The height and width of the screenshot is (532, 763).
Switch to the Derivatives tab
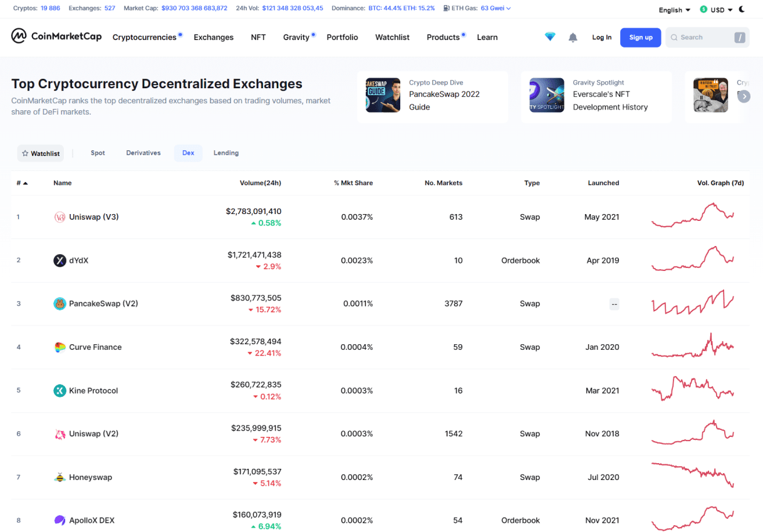coord(143,153)
